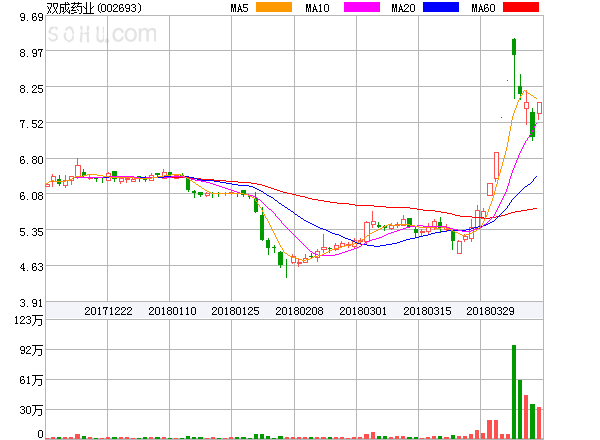600x440 pixels.
Task: Click the 123万 volume axis label
Action: [29, 320]
